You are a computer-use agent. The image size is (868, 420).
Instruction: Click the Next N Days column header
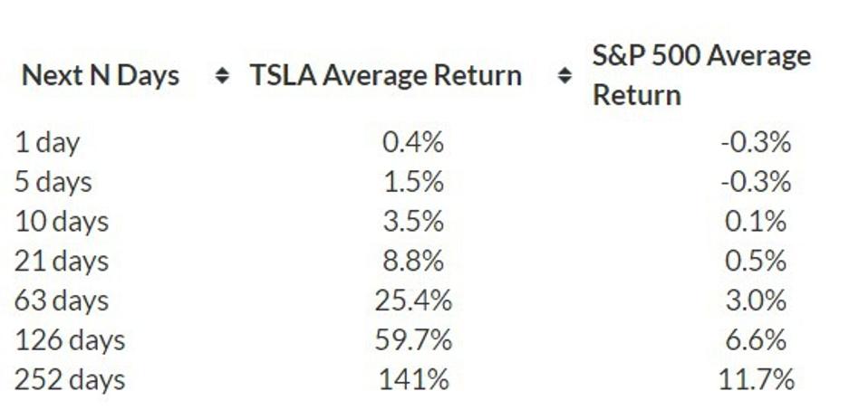point(101,75)
